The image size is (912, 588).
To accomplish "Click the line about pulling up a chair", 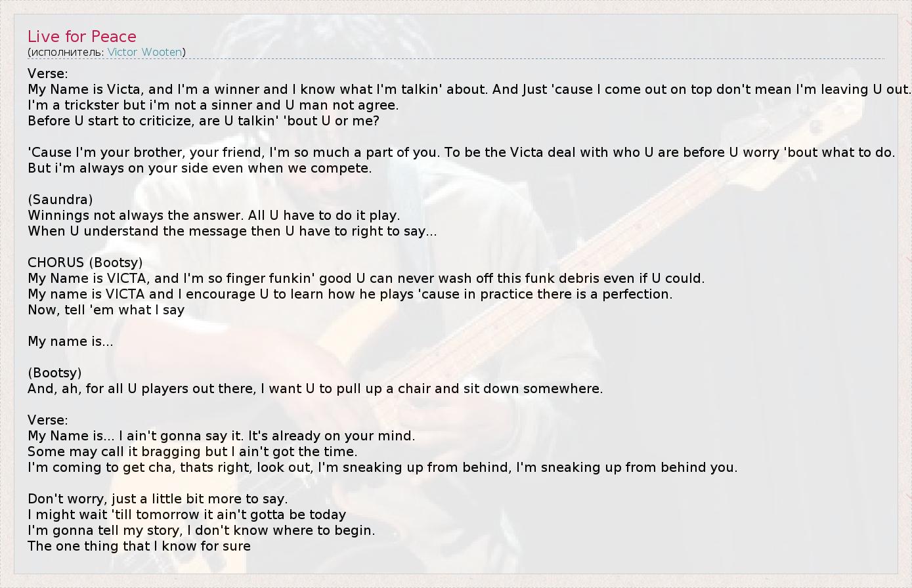I will tap(315, 388).
